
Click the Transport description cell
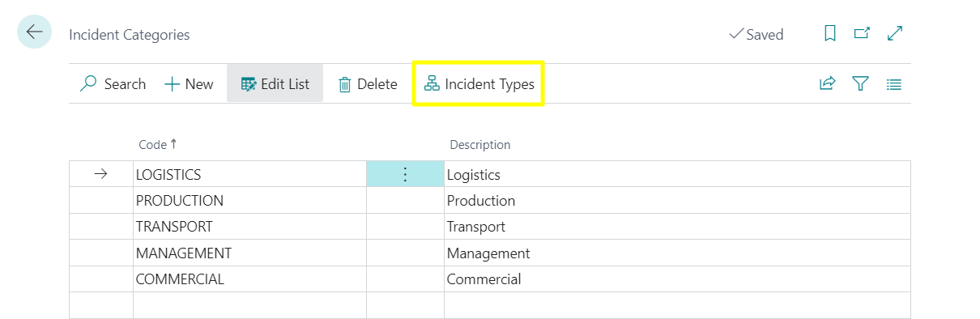[x=677, y=227]
